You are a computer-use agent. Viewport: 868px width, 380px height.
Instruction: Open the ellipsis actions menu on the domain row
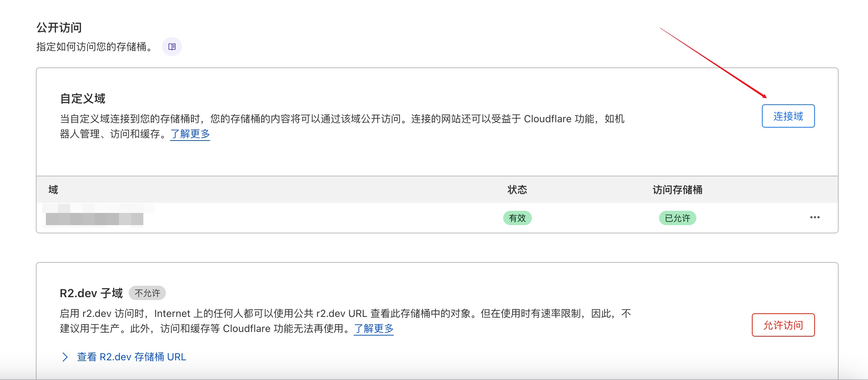coord(815,217)
